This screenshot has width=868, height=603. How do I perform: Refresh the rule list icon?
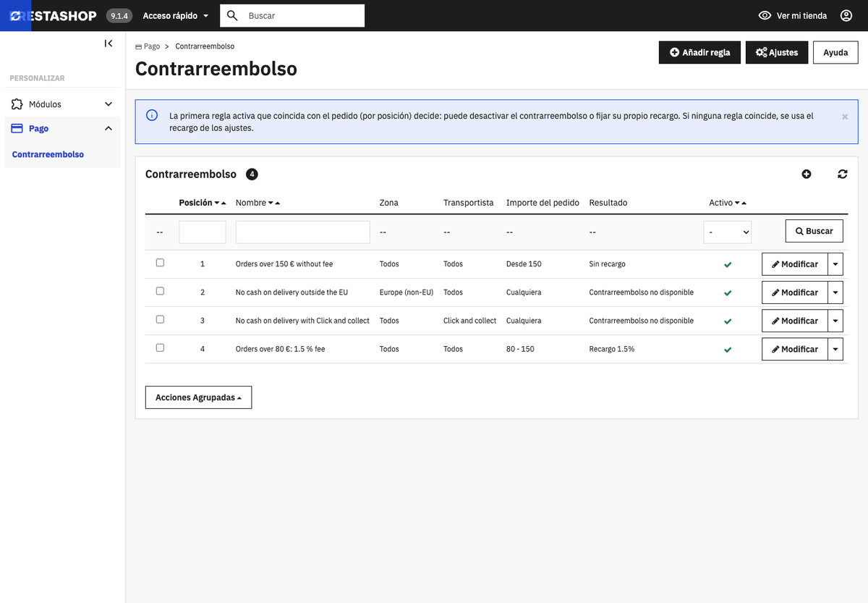843,174
